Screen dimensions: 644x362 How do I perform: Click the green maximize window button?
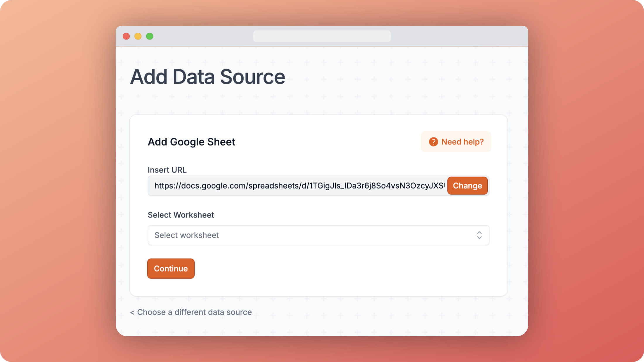(x=150, y=36)
